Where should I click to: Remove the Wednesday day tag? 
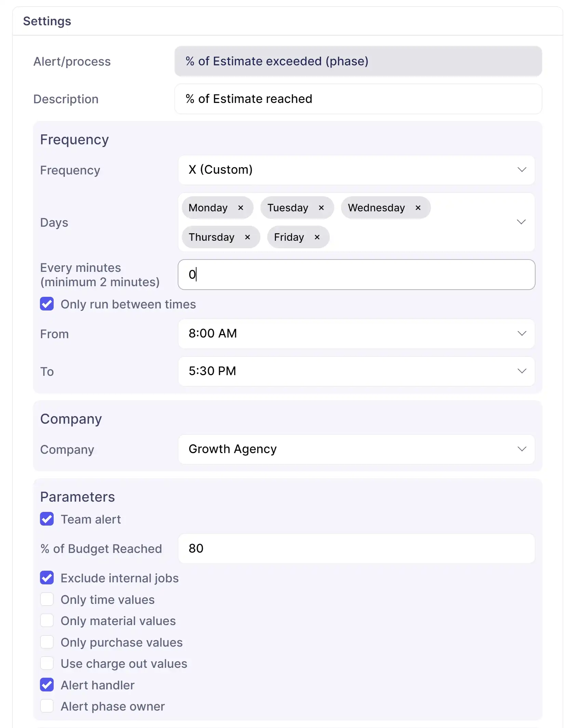(x=418, y=208)
